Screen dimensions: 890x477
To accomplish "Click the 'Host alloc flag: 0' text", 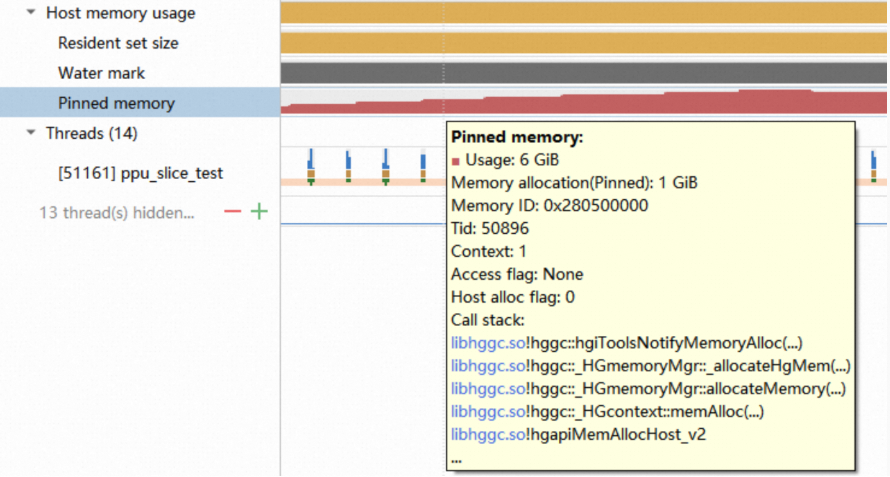I will click(x=513, y=297).
